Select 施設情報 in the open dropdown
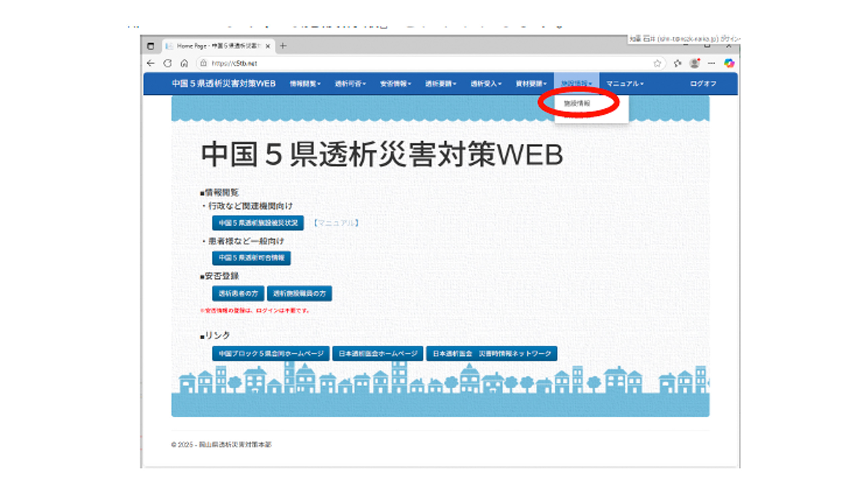857x504 pixels. 577,103
